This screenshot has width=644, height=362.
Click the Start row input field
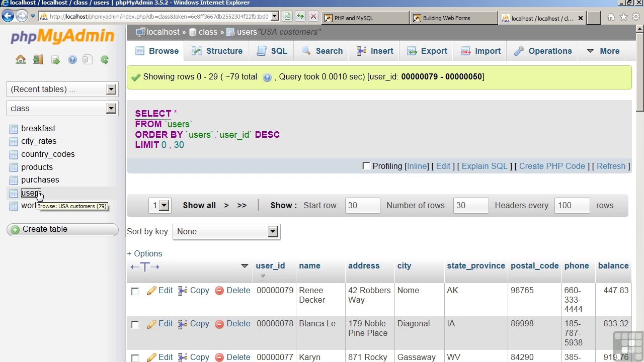(x=362, y=206)
